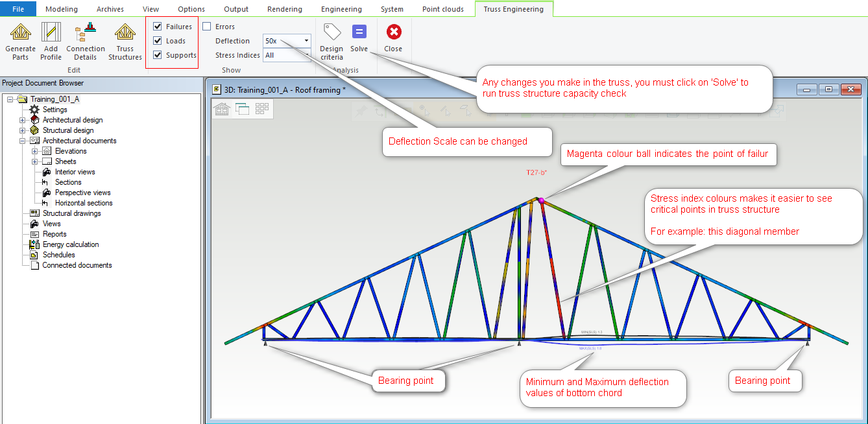The height and width of the screenshot is (424, 868).
Task: Open the Deflection scale dropdown
Action: [x=306, y=41]
